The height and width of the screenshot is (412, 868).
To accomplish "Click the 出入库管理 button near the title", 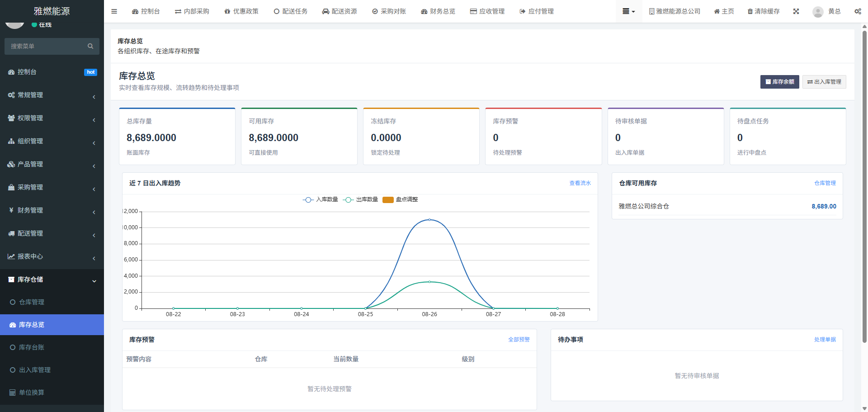I will (x=824, y=82).
